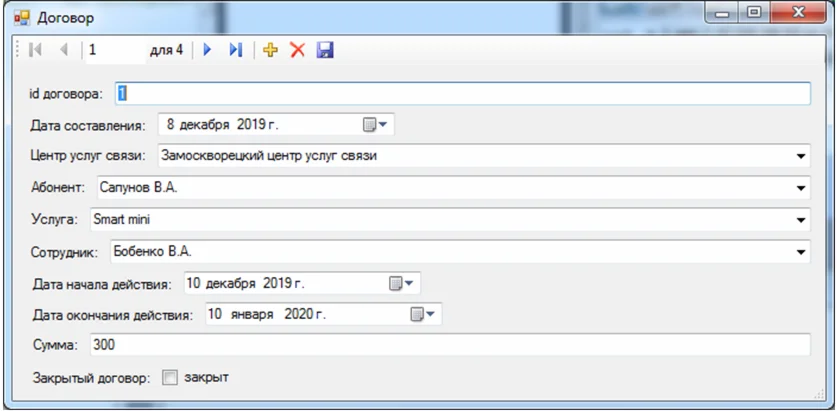Close the Договор window
837x411 pixels.
click(x=799, y=13)
